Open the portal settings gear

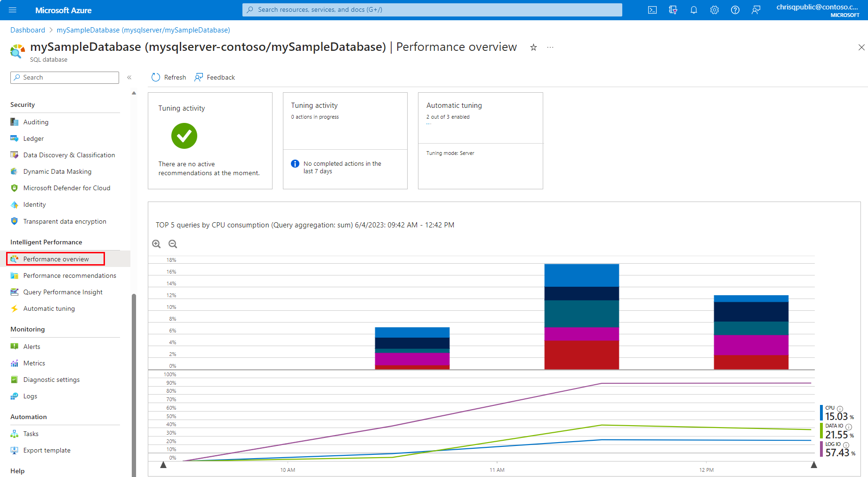[x=714, y=9]
